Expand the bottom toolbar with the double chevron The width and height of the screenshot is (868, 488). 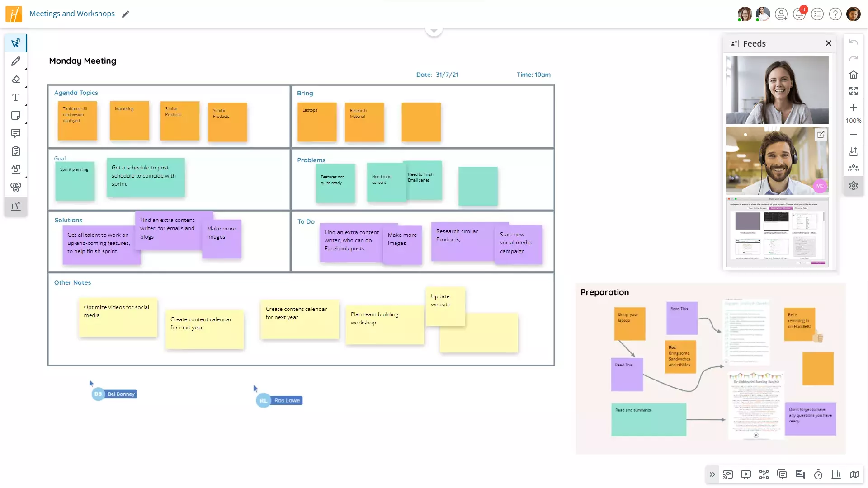point(712,474)
